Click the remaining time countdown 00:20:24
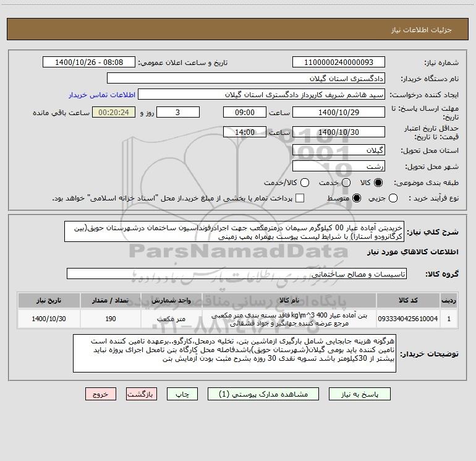 114,112
